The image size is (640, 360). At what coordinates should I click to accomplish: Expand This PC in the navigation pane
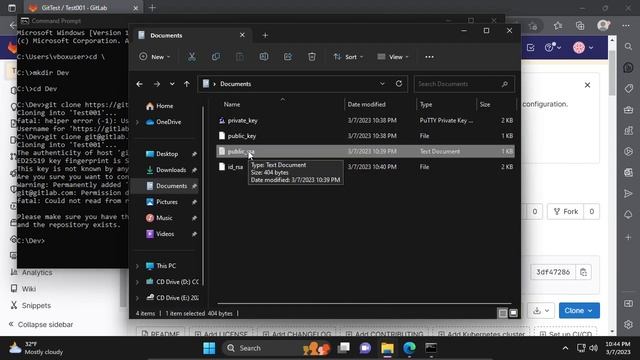[x=138, y=266]
